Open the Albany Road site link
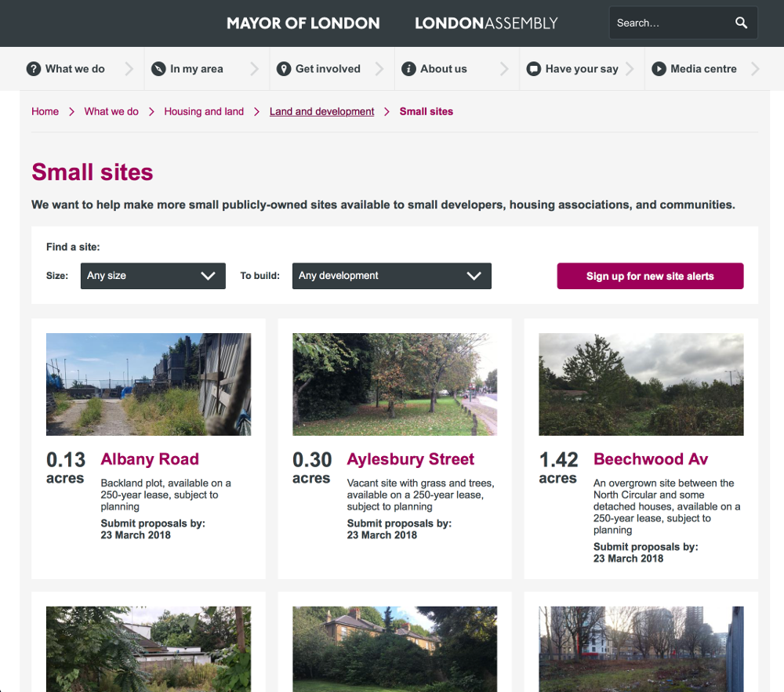 150,458
